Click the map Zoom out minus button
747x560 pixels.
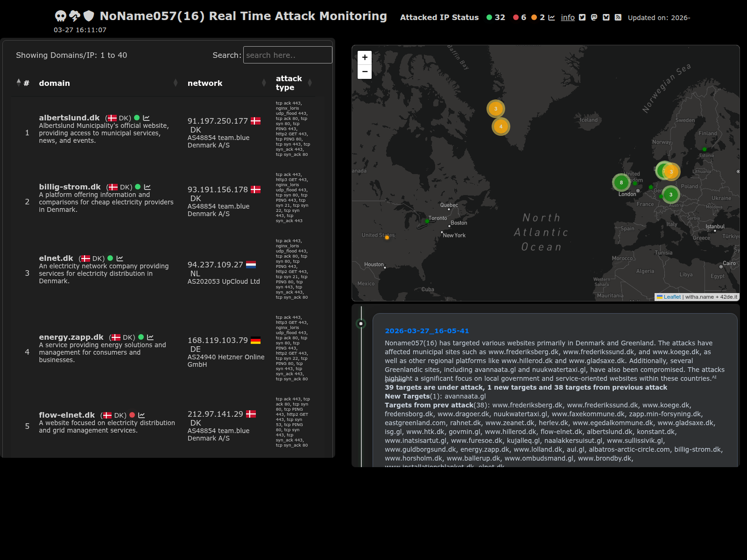(365, 71)
